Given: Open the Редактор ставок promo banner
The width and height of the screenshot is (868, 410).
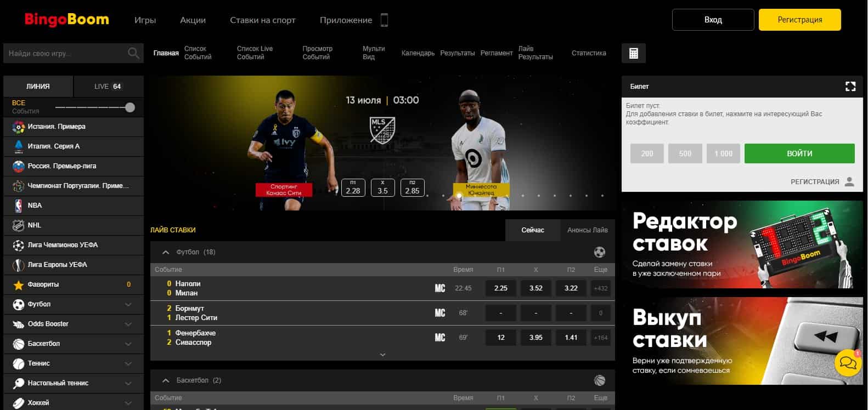Looking at the screenshot, I should pos(742,244).
